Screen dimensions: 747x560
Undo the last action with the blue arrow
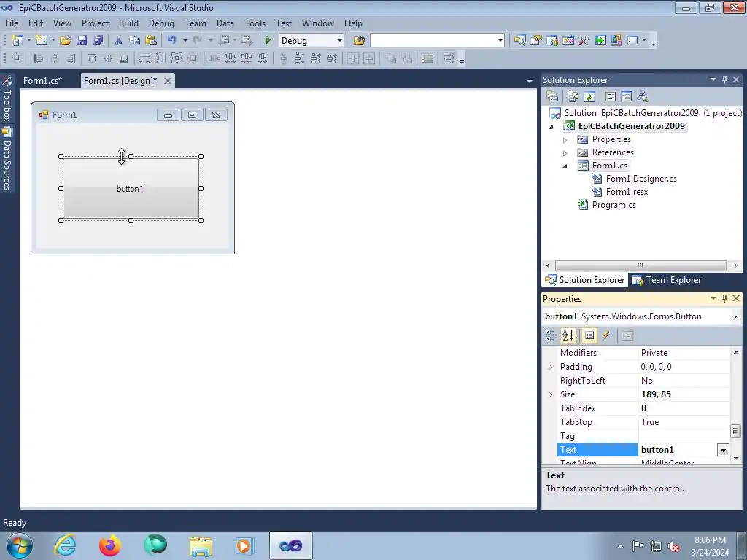[172, 41]
